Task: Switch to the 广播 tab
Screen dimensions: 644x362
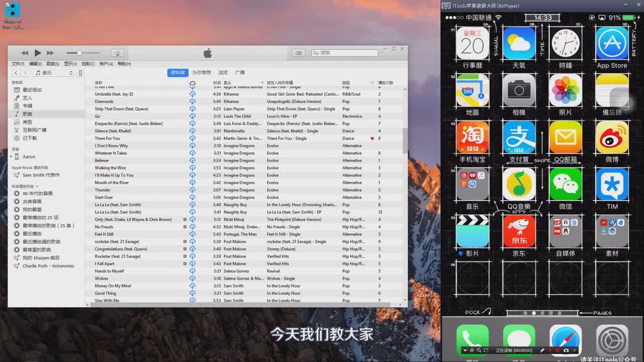Action: point(240,73)
